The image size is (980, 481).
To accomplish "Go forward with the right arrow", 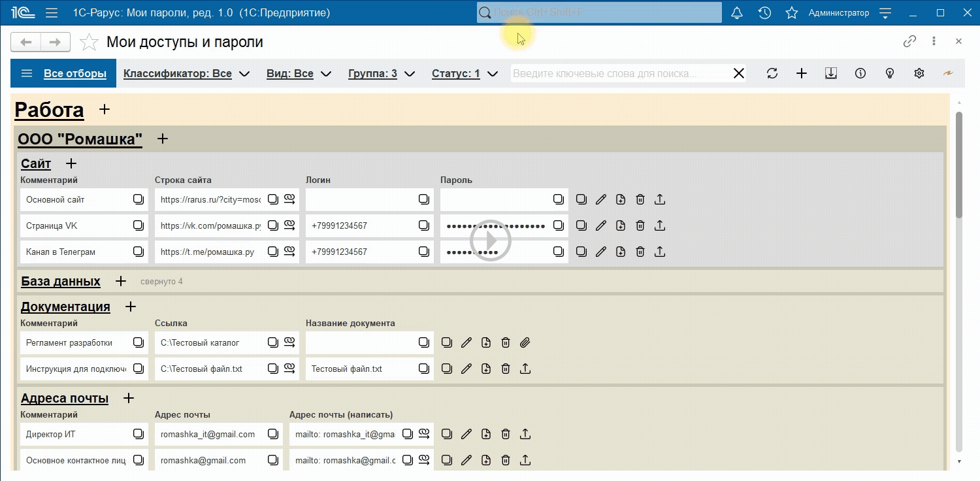I will pos(56,42).
